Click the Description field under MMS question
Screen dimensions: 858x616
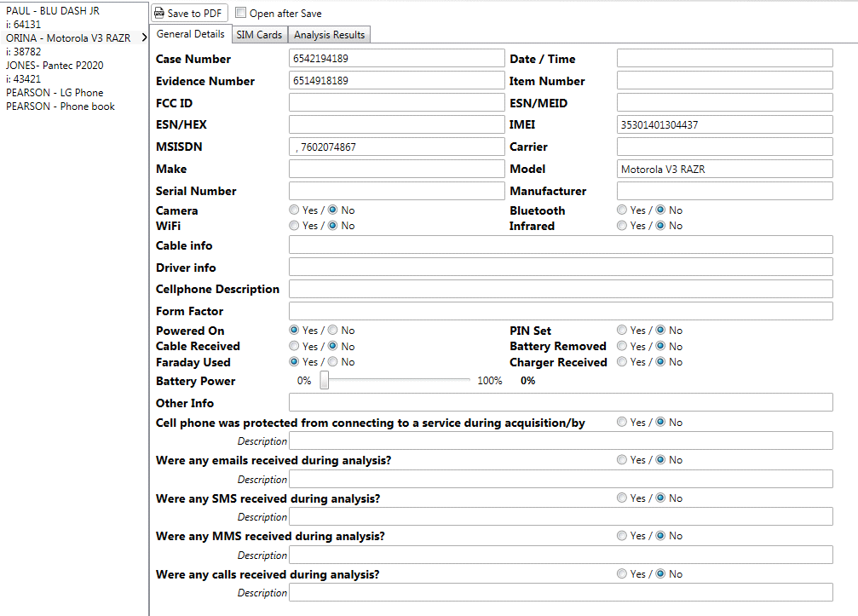coord(561,555)
